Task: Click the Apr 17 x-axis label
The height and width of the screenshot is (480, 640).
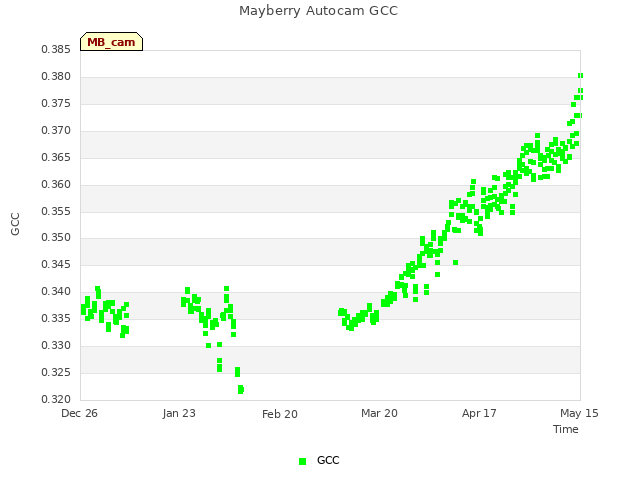Action: (479, 413)
